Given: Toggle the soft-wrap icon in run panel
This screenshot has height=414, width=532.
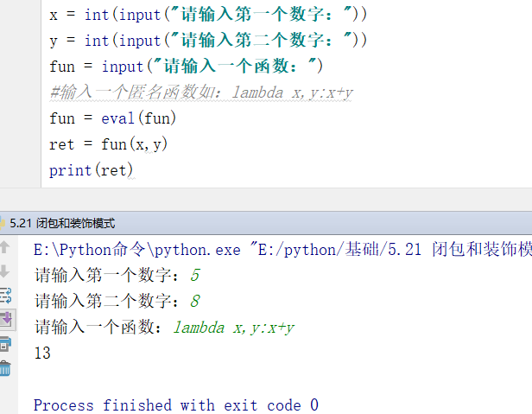Looking at the screenshot, I should [x=5, y=296].
